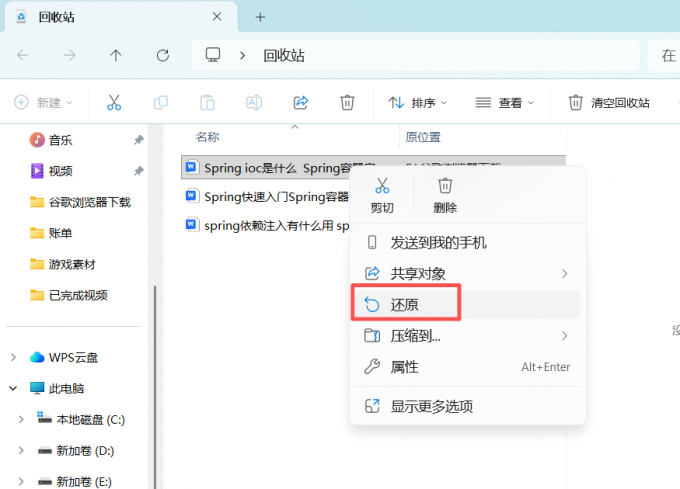680x489 pixels.
Task: Click 回收站 in the address bar
Action: tap(284, 55)
